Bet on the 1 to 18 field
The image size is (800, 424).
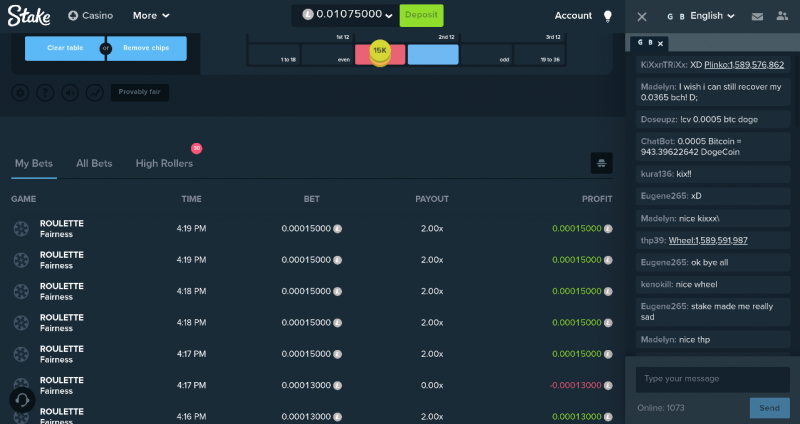click(274, 54)
